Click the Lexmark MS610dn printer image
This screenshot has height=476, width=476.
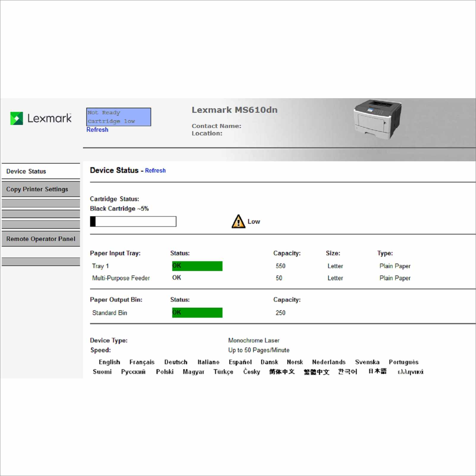point(377,119)
